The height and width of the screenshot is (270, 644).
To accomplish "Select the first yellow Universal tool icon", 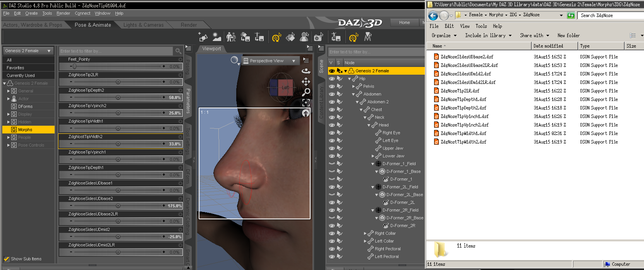I will (276, 37).
